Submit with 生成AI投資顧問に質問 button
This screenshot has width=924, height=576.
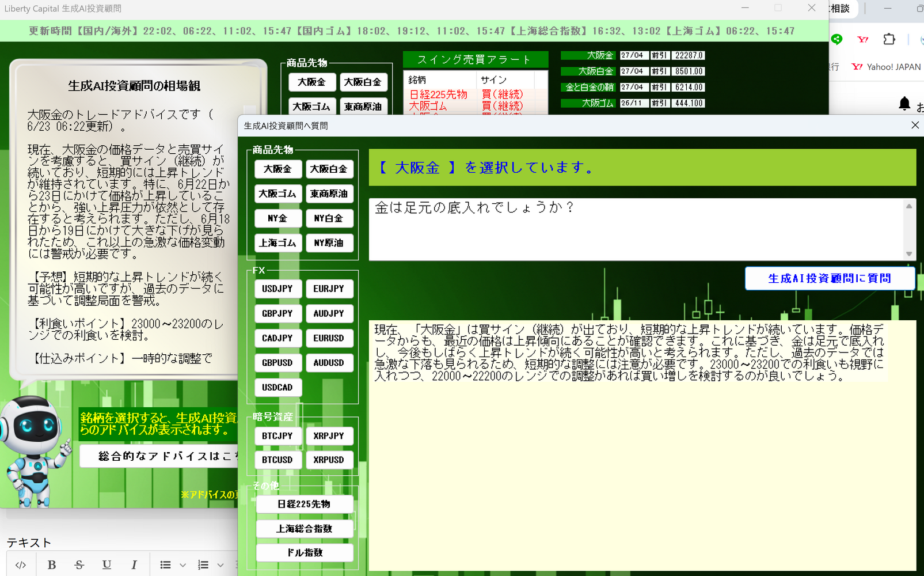[x=830, y=278]
